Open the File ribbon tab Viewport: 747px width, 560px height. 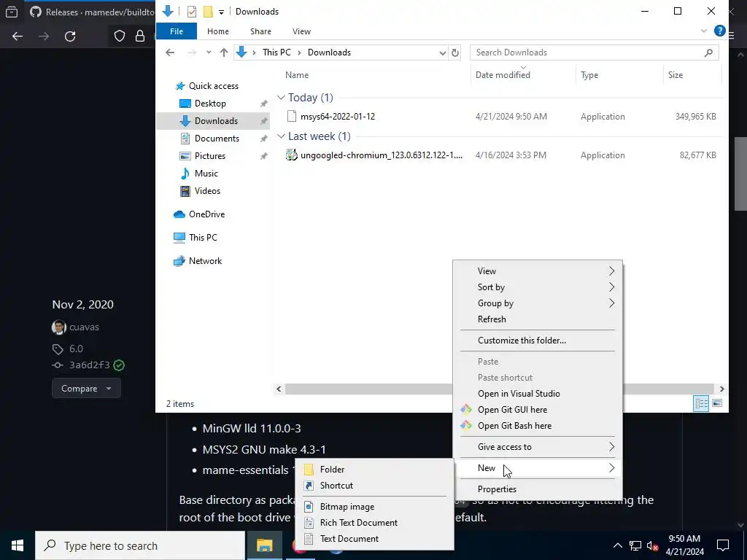coord(177,31)
